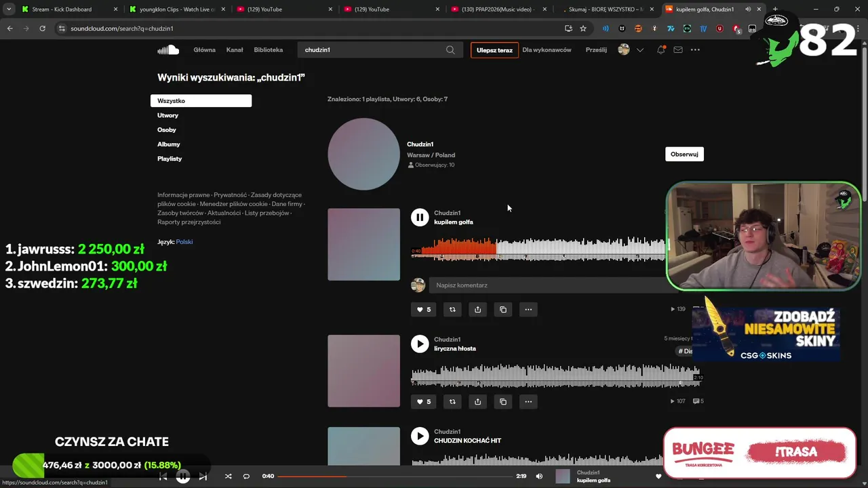The height and width of the screenshot is (488, 868).
Task: Open the messages envelope icon
Action: pyautogui.click(x=677, y=49)
